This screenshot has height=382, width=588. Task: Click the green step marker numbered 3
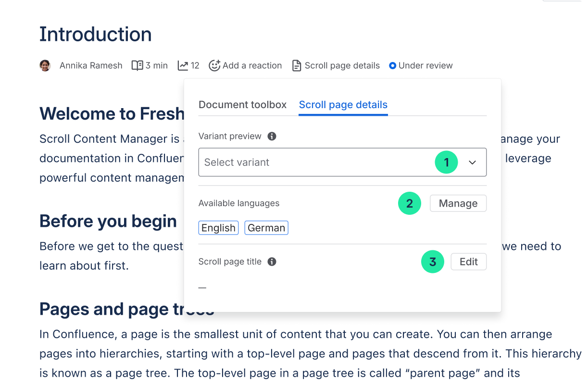433,262
